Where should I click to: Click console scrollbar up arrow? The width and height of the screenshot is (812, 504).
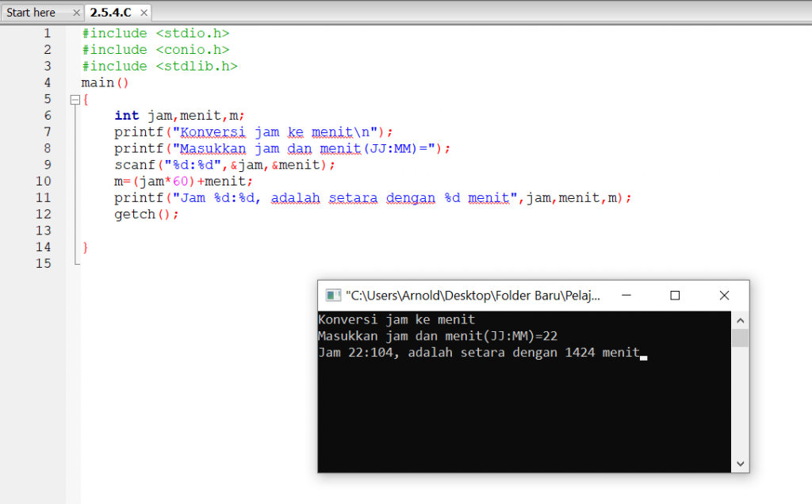(740, 320)
